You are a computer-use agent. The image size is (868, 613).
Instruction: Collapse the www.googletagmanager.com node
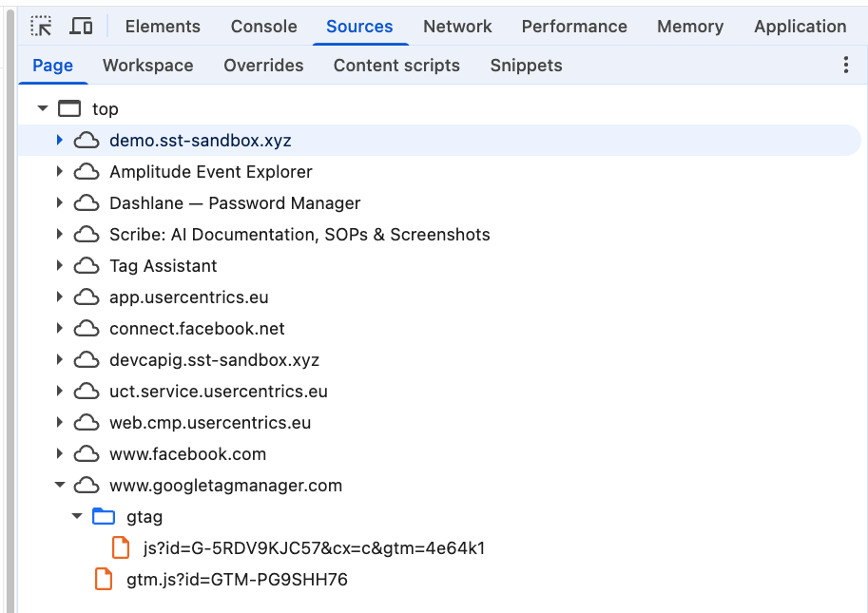[x=60, y=486]
